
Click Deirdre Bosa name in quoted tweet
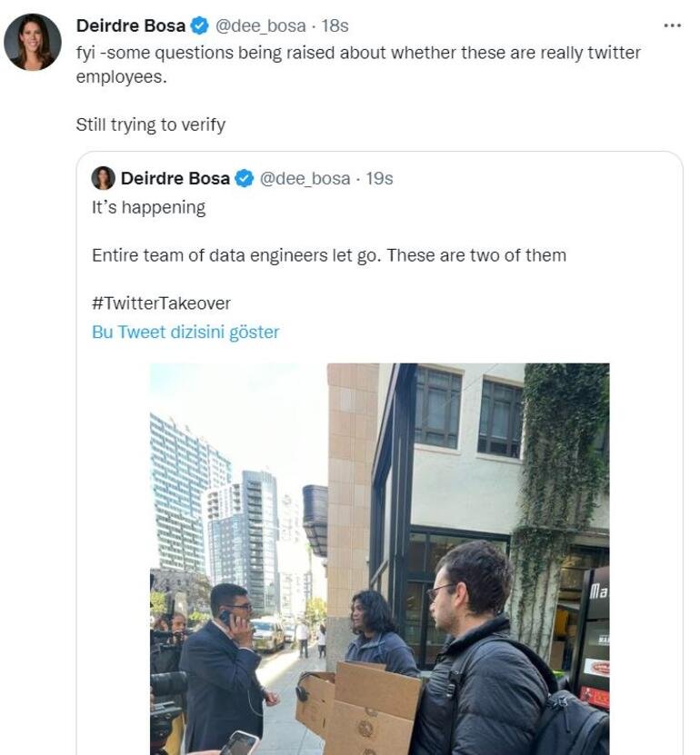coord(175,179)
